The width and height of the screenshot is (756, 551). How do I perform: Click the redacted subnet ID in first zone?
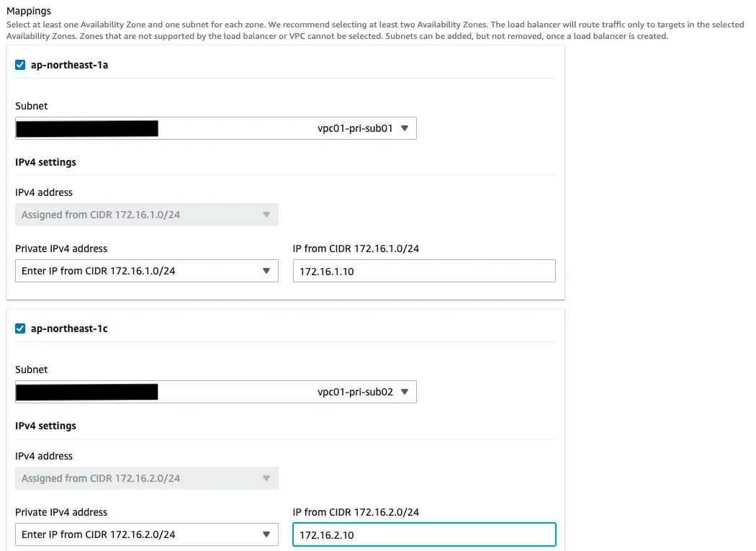coord(87,129)
